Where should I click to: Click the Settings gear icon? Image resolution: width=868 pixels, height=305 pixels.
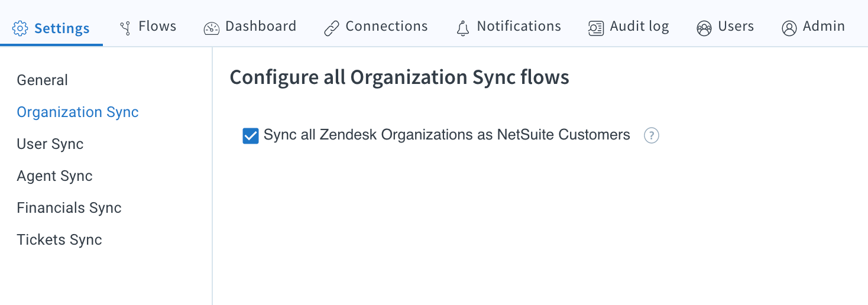(x=20, y=28)
